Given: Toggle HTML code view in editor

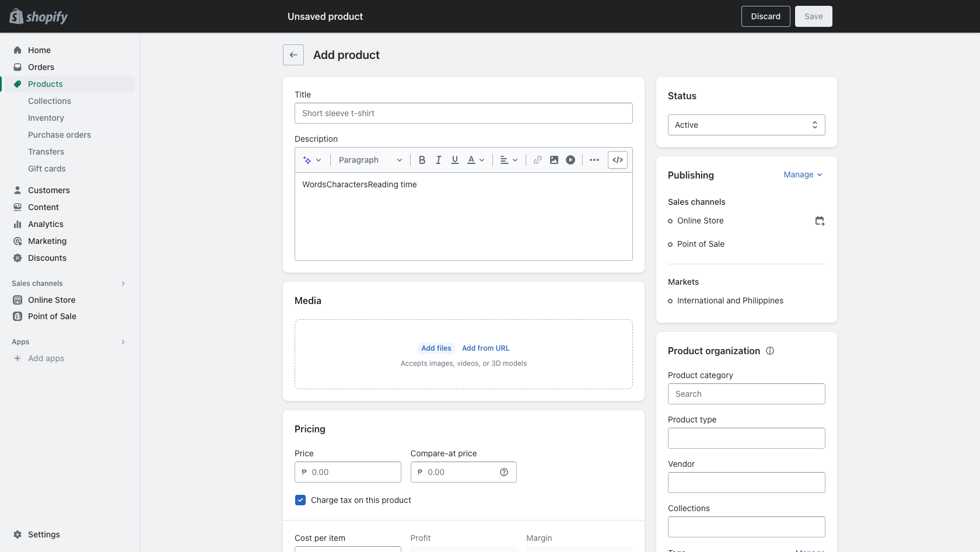Looking at the screenshot, I should tap(617, 160).
